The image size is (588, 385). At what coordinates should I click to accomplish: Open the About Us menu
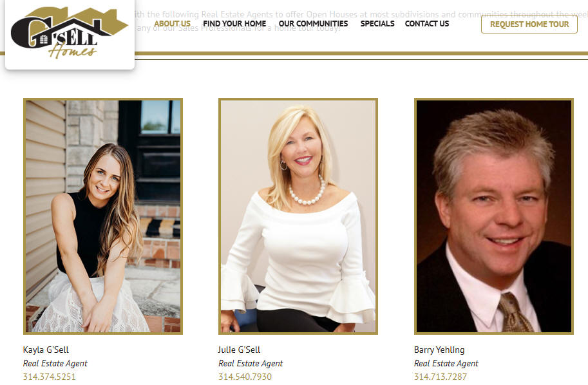pyautogui.click(x=172, y=24)
